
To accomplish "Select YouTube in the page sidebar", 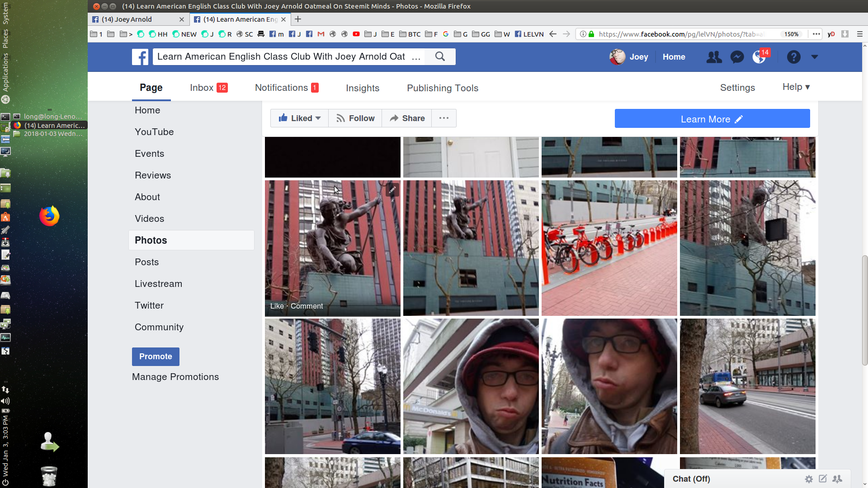I will [x=154, y=132].
